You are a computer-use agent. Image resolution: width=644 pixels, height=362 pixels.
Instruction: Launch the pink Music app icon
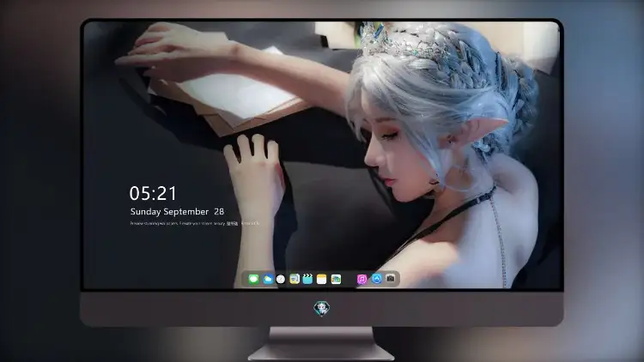[361, 280]
